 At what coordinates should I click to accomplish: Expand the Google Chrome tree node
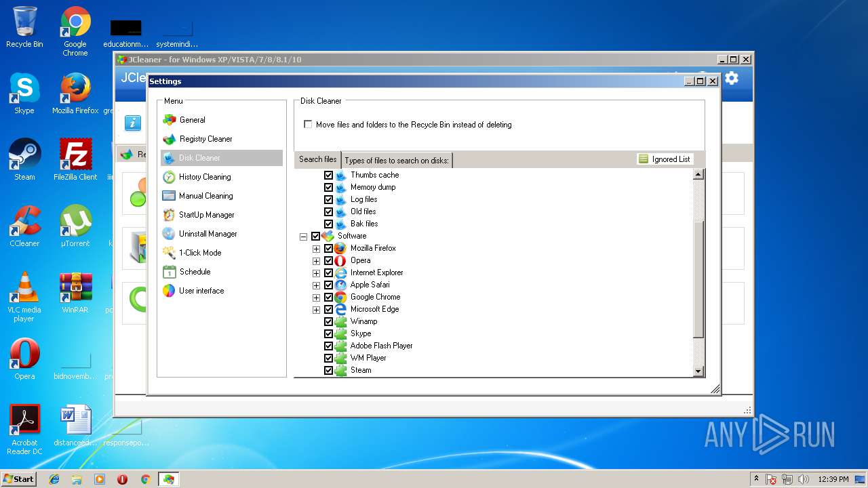click(316, 298)
